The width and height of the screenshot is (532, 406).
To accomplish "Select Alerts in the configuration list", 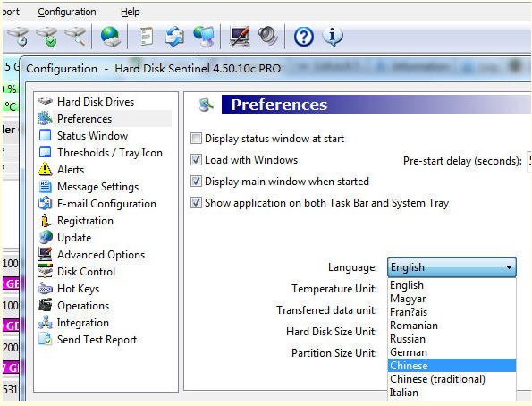I will click(x=71, y=169).
